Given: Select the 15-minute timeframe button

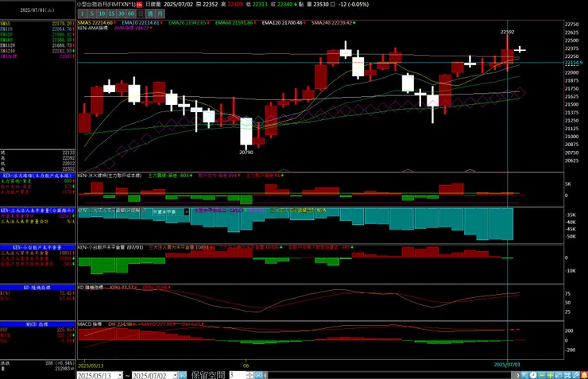Looking at the screenshot, I should click(x=111, y=14).
